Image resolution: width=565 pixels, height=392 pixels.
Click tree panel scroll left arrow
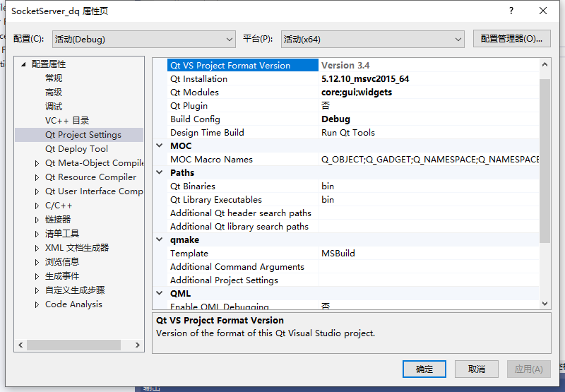[20, 345]
